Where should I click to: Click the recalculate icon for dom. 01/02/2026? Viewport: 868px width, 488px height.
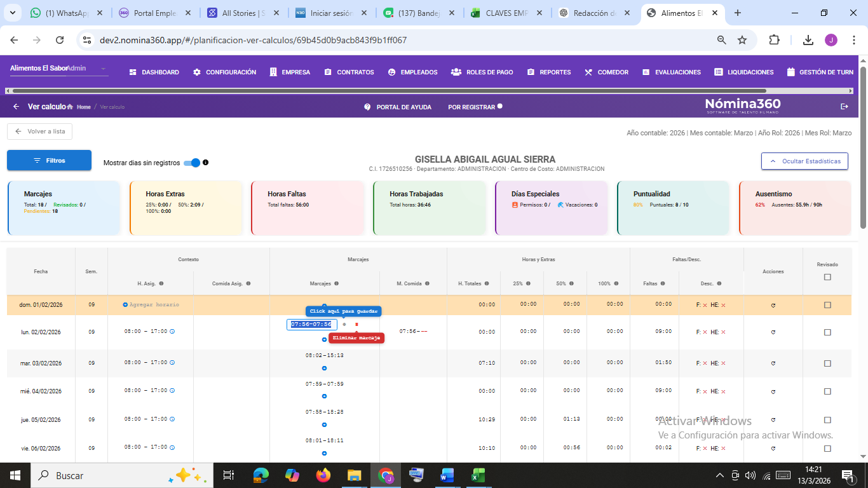coord(773,306)
